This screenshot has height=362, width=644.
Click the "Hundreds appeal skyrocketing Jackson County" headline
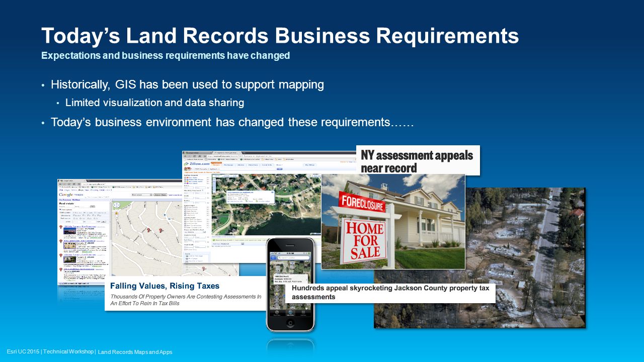coord(390,293)
